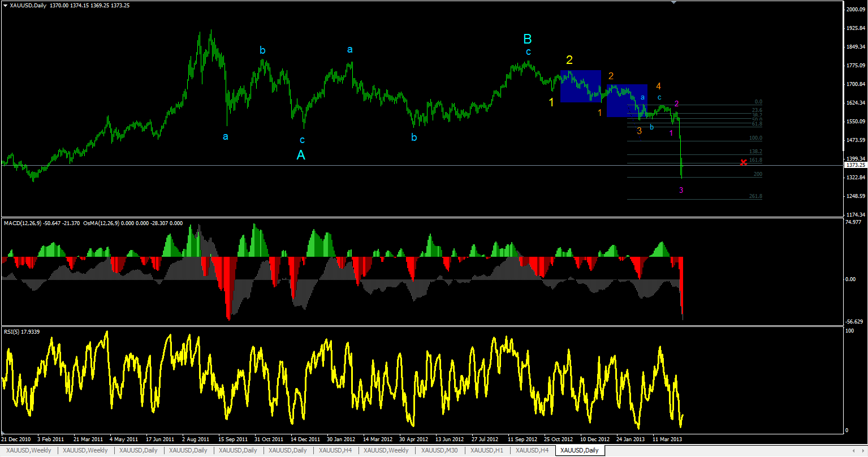Select the large yellow 2 wave label
The height and width of the screenshot is (457, 868).
click(569, 60)
